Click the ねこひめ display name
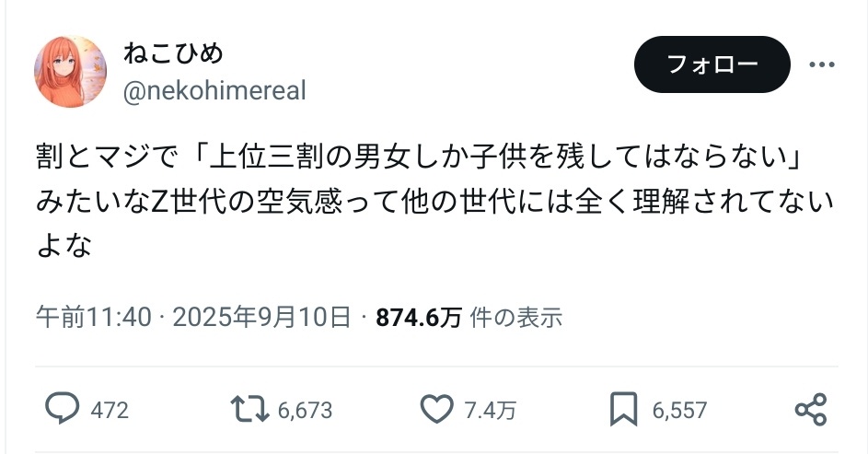 (x=173, y=52)
